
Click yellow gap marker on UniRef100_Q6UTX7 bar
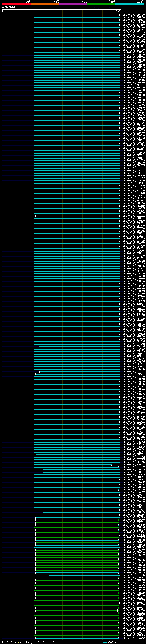click(x=105, y=614)
